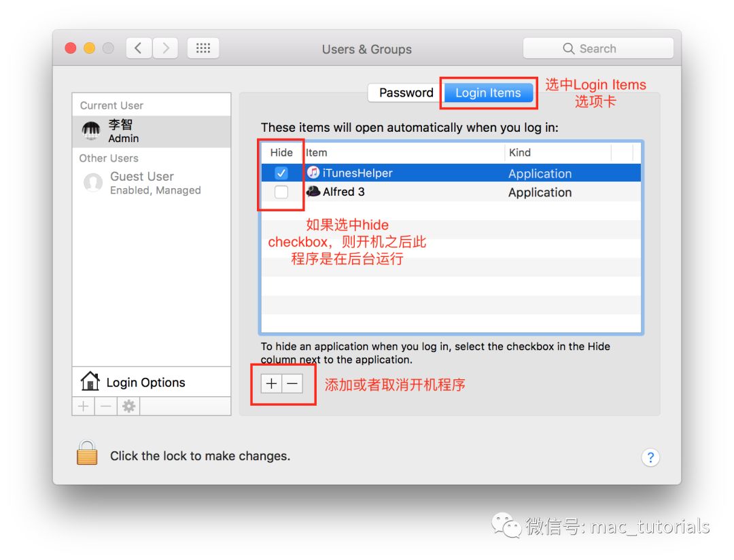The width and height of the screenshot is (734, 560).
Task: Select the Login Items tab
Action: coord(487,93)
